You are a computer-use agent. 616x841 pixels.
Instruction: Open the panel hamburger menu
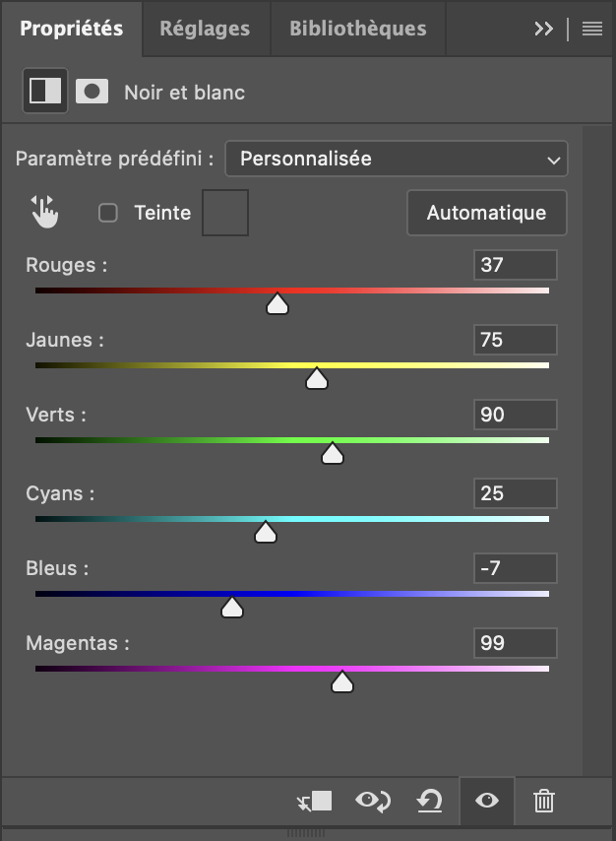(592, 29)
